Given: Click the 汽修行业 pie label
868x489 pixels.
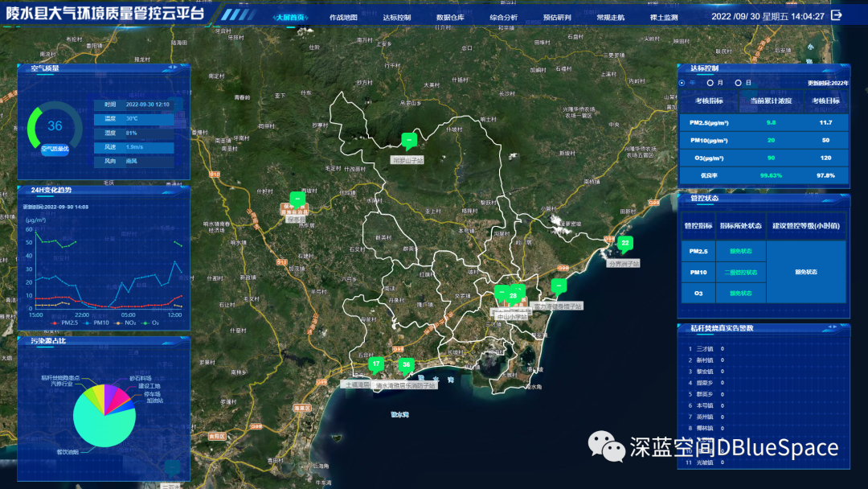Looking at the screenshot, I should [x=62, y=384].
